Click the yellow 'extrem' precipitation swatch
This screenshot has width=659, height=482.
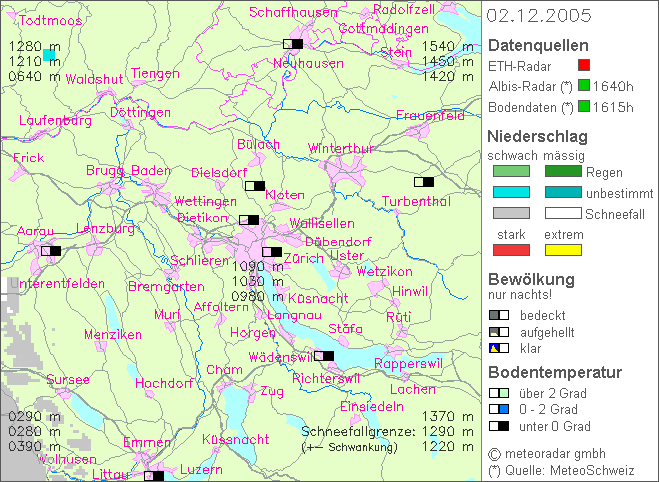563,250
